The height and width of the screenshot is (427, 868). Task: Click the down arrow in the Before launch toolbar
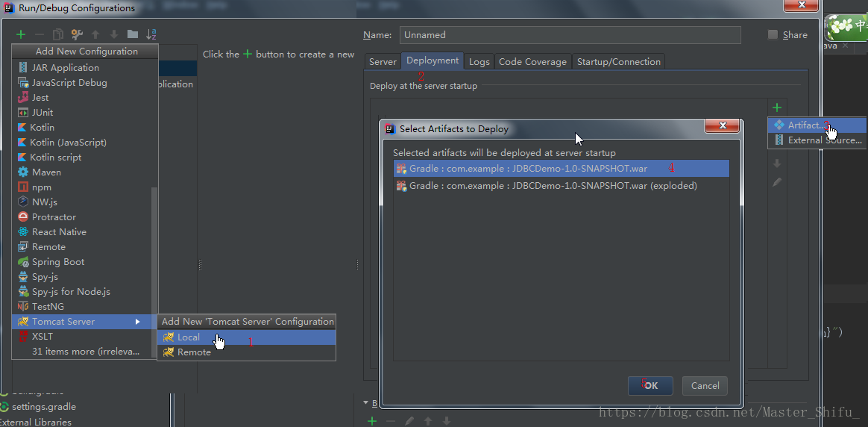446,421
